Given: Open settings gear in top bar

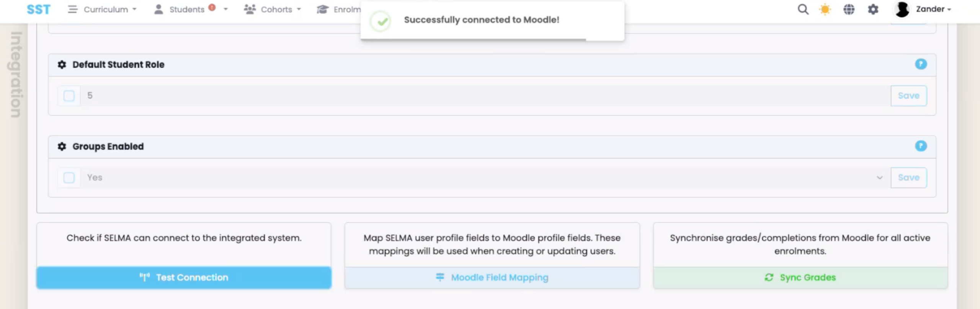Looking at the screenshot, I should pyautogui.click(x=873, y=9).
